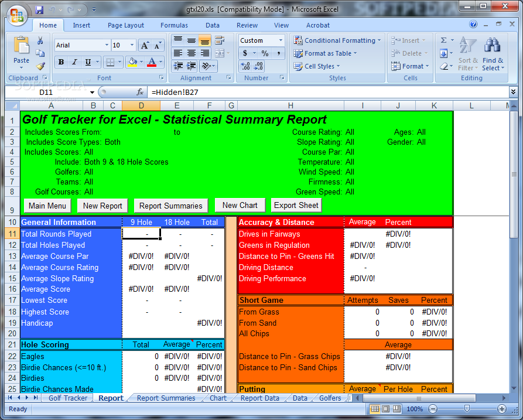Apply Comma Style format
523x420 pixels.
278,53
